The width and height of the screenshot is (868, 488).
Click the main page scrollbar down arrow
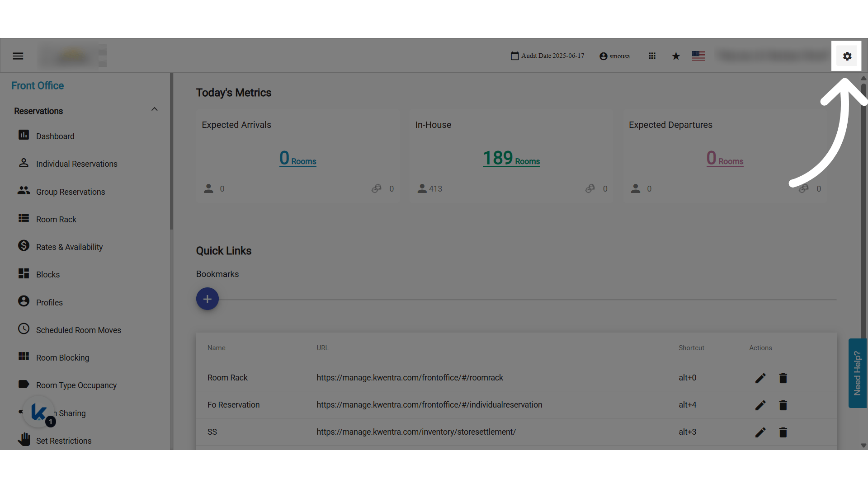pyautogui.click(x=863, y=446)
